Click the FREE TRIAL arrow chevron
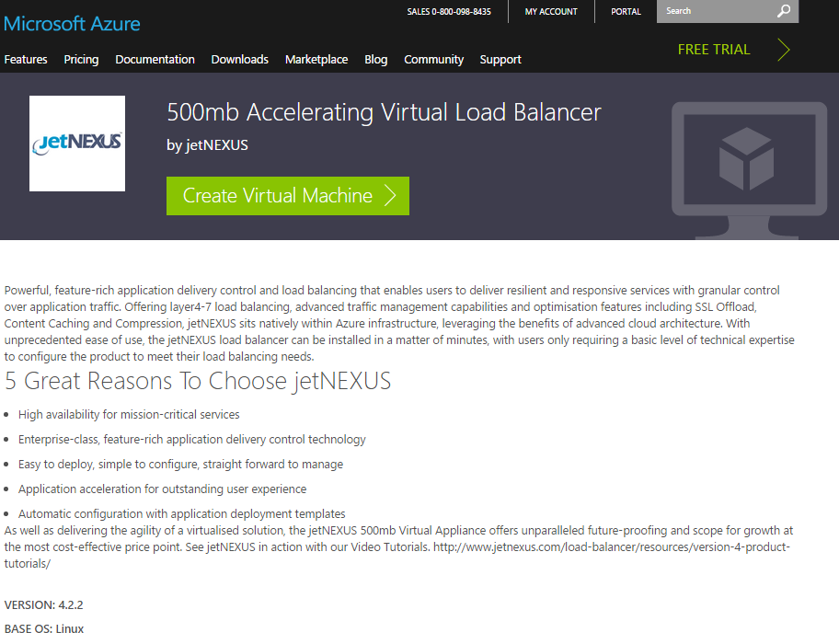 [784, 50]
